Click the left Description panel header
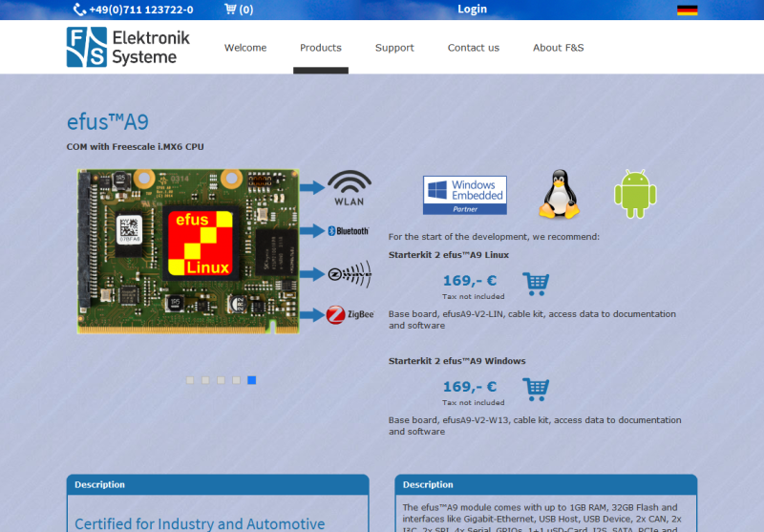 (218, 485)
